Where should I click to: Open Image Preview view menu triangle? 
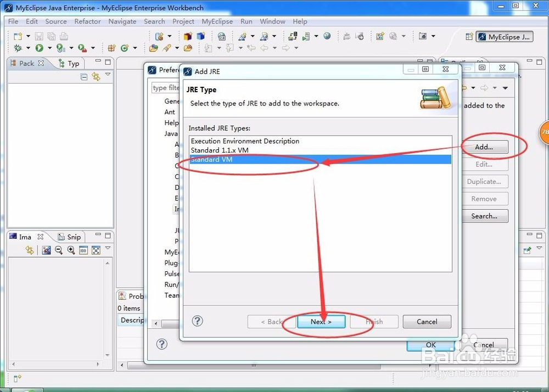[x=108, y=248]
